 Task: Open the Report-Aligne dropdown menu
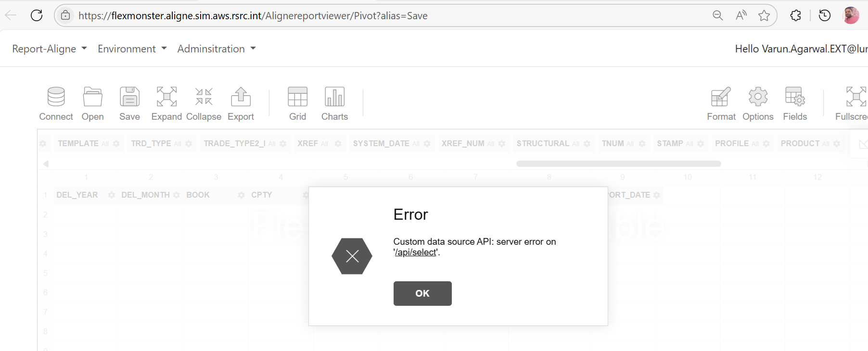pyautogui.click(x=50, y=49)
